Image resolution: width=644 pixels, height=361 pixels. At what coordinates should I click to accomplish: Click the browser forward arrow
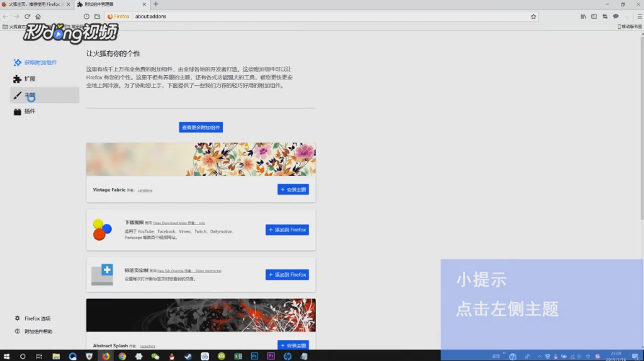pos(17,17)
